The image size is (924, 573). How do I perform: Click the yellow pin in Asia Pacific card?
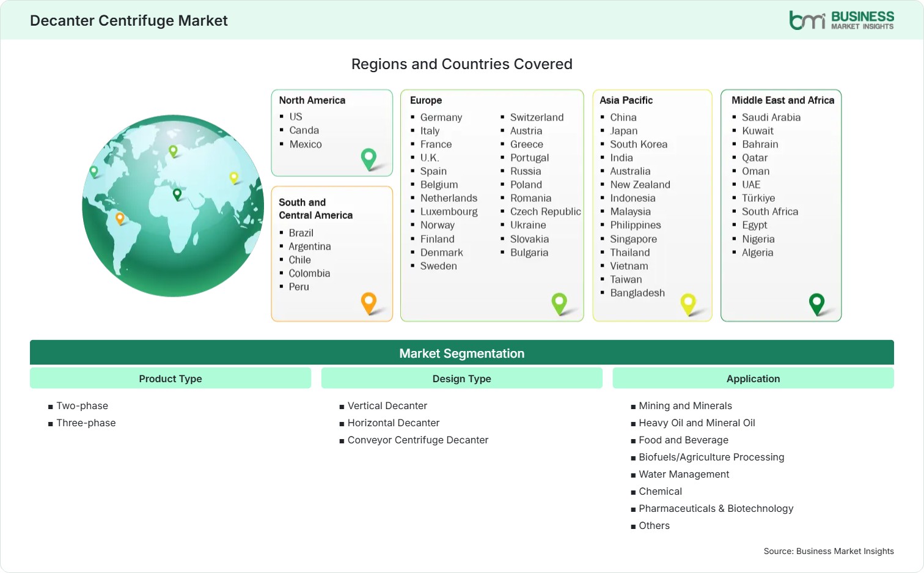[x=688, y=304]
